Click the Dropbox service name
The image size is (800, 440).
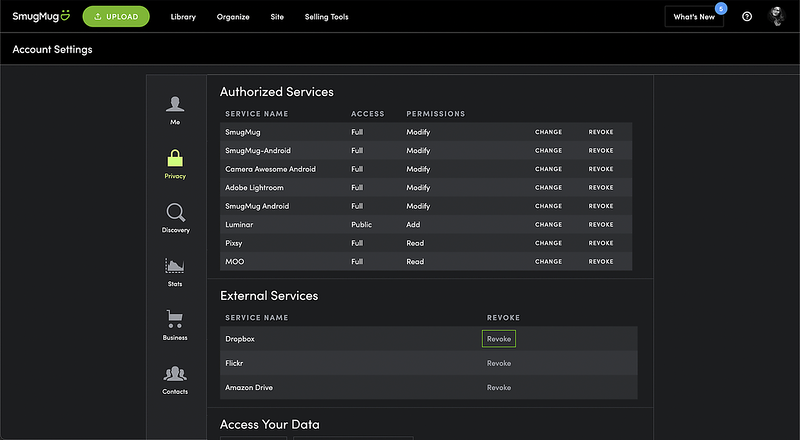point(240,339)
